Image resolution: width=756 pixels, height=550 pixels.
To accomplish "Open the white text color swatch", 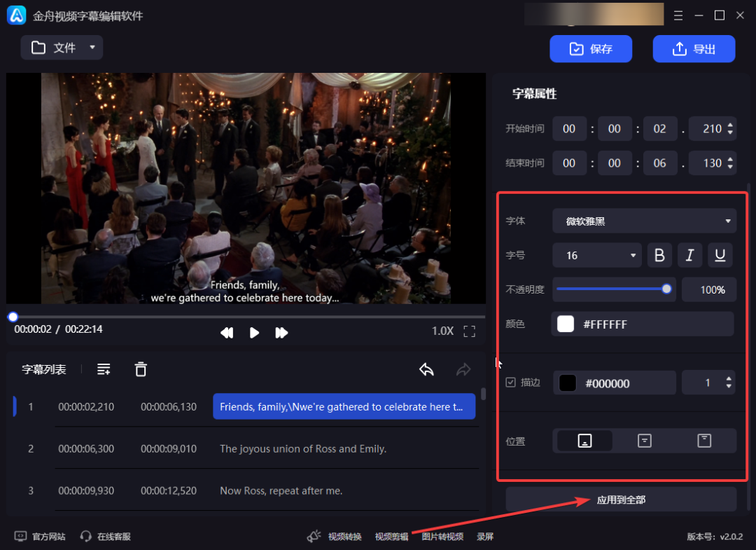I will coord(566,324).
